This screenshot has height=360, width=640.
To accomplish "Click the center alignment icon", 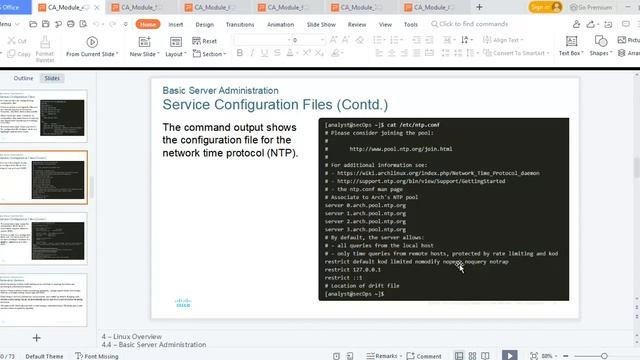I will 391,53.
